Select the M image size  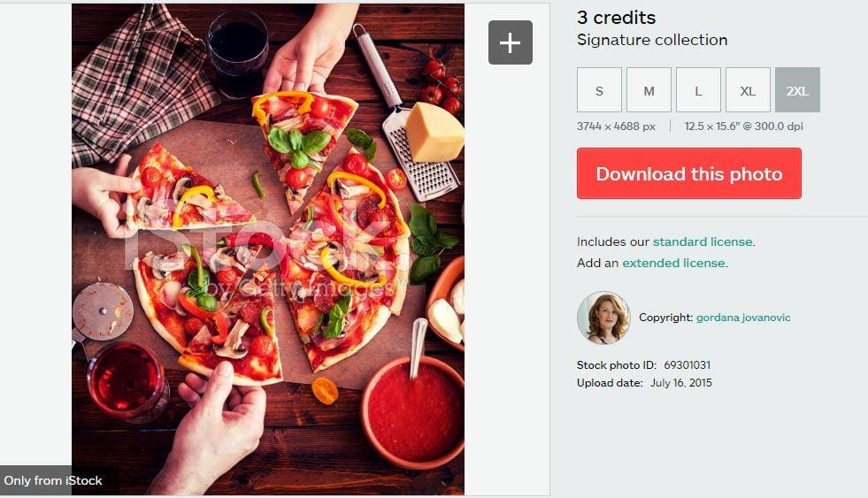point(649,90)
